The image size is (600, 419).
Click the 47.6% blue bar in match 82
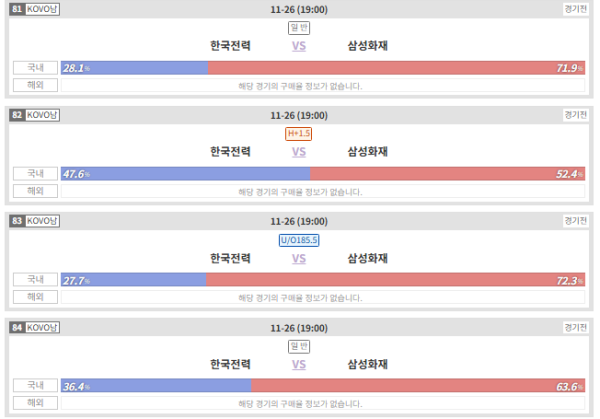coord(186,174)
